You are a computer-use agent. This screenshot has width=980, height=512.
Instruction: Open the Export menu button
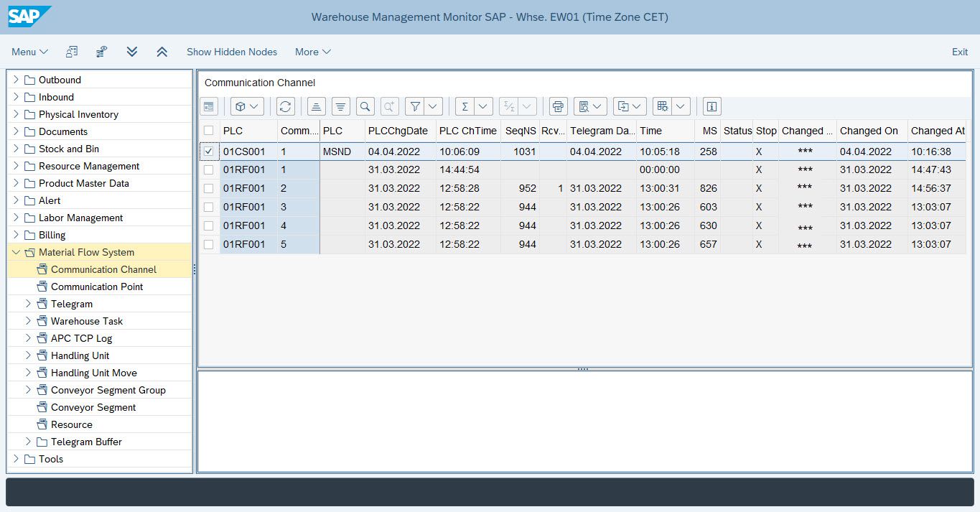(630, 106)
